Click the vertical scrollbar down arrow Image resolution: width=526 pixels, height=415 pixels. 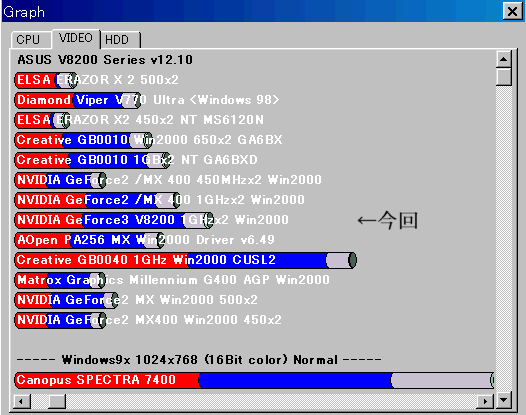pos(503,400)
